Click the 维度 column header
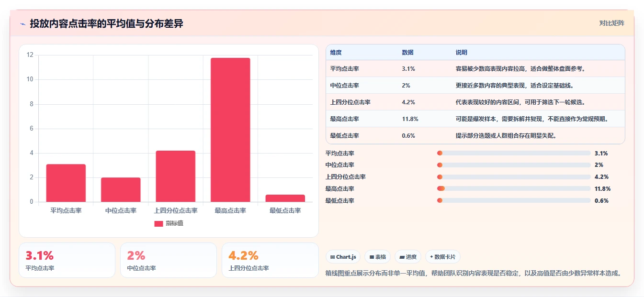The width and height of the screenshot is (644, 297). pyautogui.click(x=336, y=53)
